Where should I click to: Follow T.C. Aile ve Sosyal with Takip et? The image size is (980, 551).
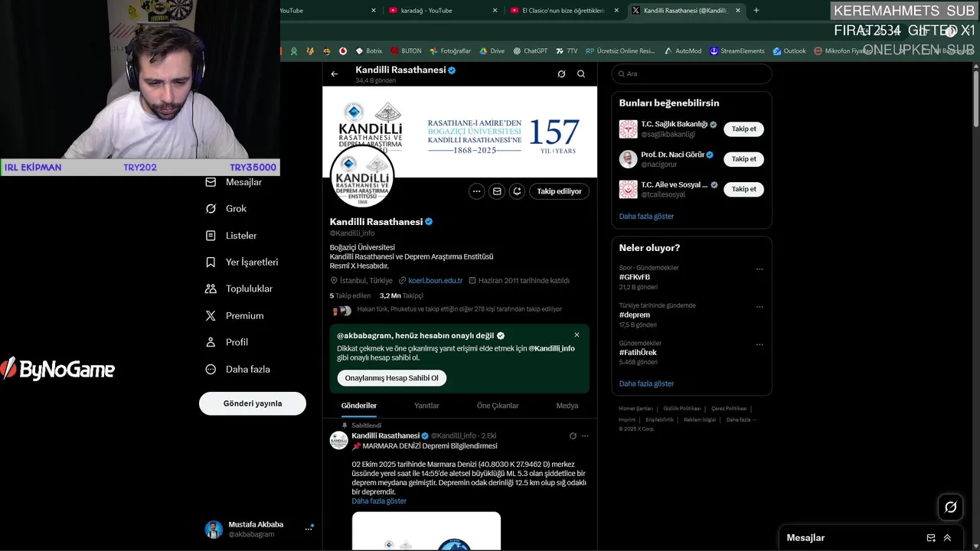[x=743, y=189]
